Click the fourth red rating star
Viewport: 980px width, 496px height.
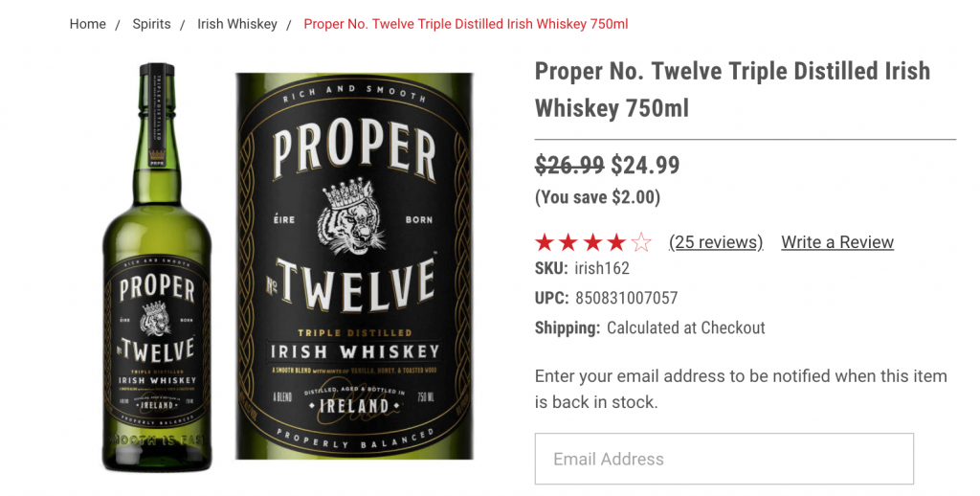pyautogui.click(x=617, y=242)
